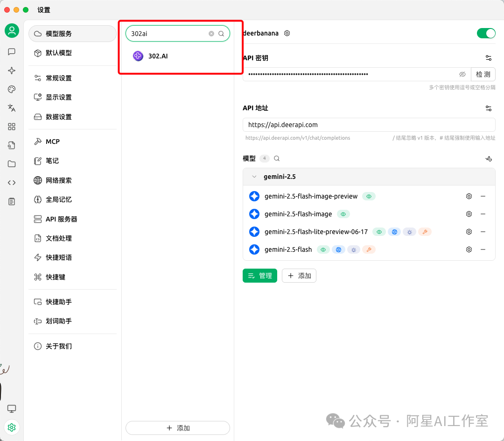Collapse the gemini-2.5 model group

(x=254, y=177)
